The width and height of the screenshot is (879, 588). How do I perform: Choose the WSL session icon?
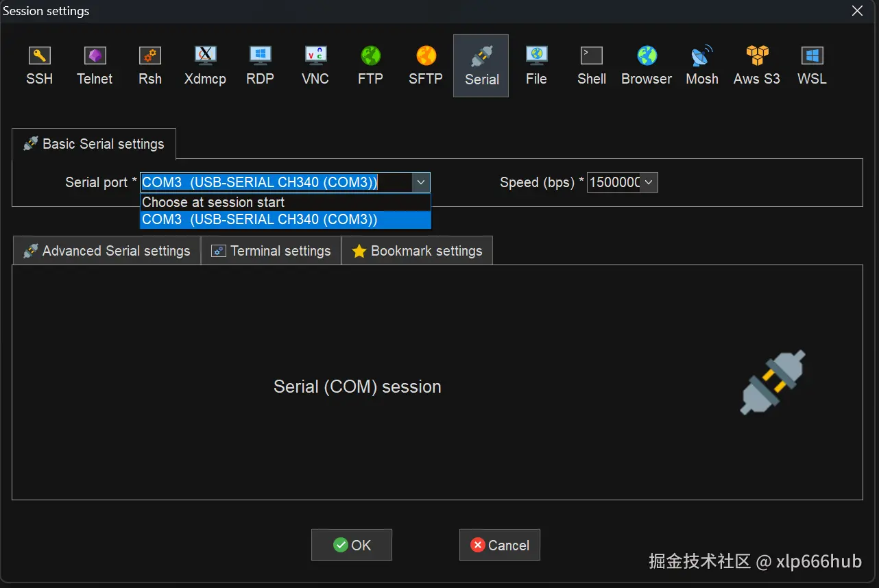tap(812, 66)
